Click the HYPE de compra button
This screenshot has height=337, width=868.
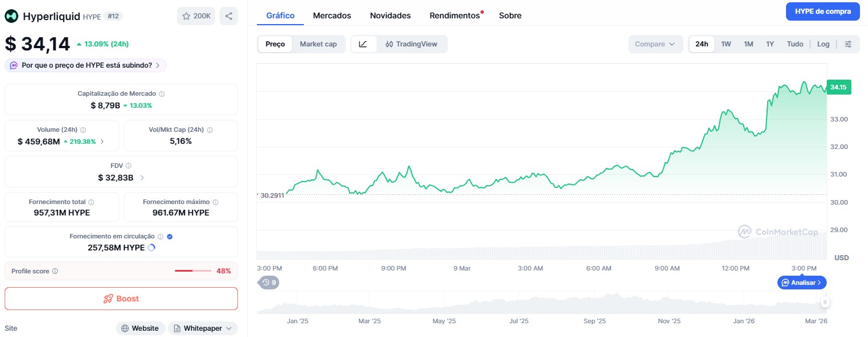(822, 11)
